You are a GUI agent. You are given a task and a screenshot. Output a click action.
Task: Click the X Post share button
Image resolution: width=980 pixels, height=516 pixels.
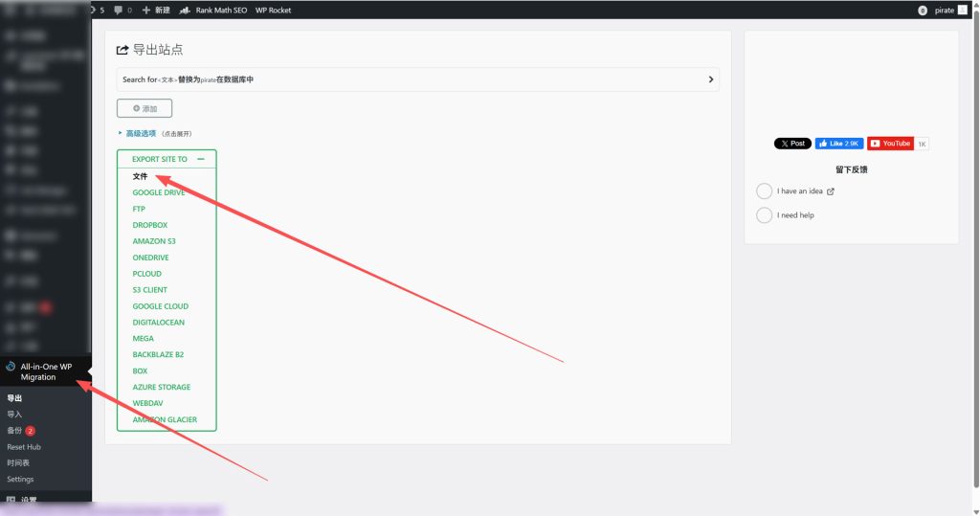(792, 144)
